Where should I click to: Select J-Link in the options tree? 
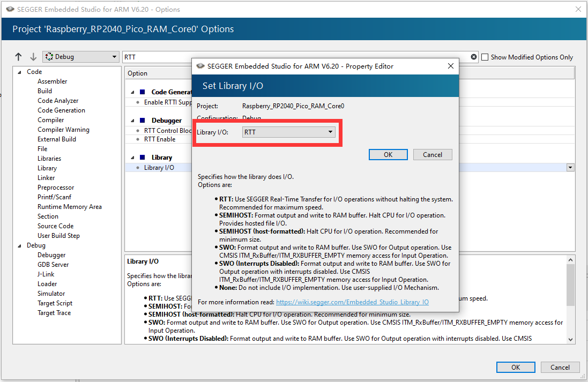point(46,274)
